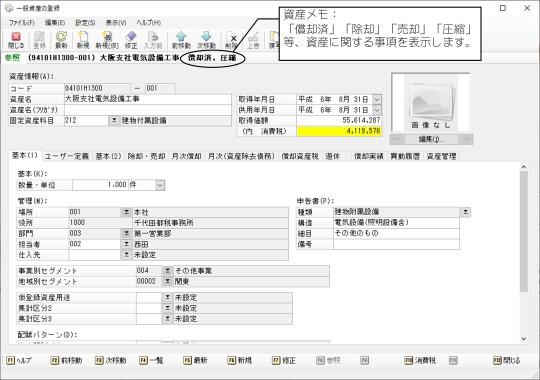Click the 資産名(フリガナ) input field
This screenshot has width=540, height=380.
click(147, 110)
